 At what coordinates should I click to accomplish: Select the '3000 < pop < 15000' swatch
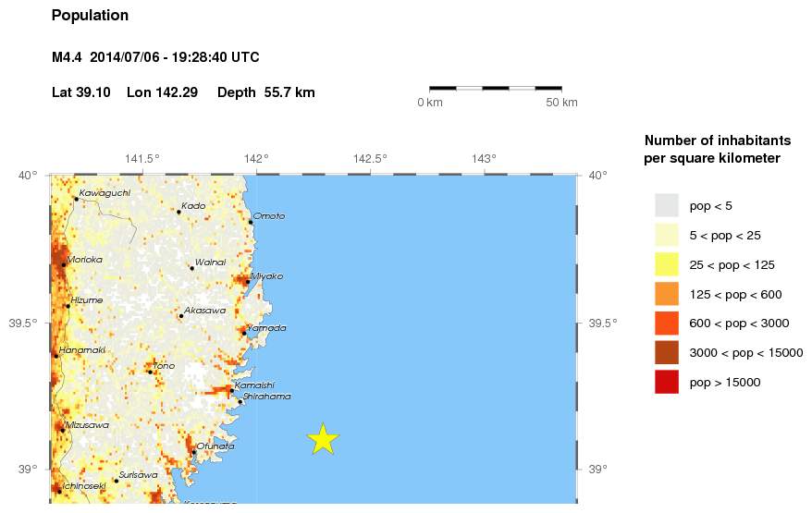667,352
